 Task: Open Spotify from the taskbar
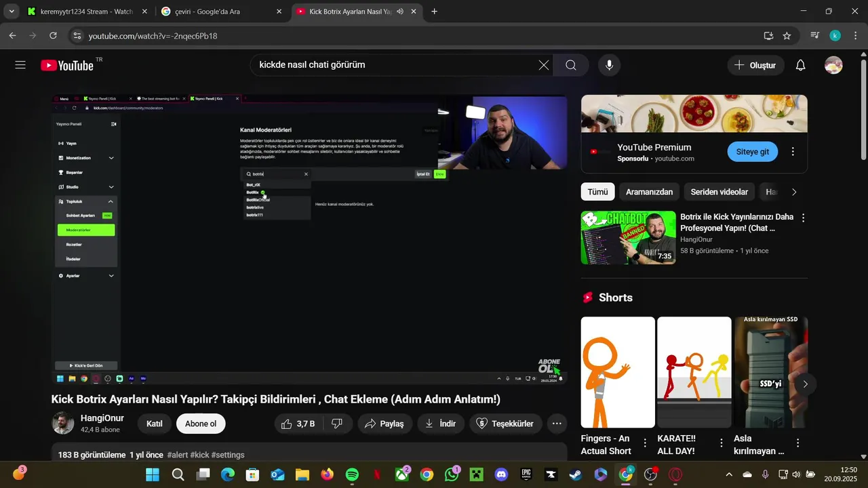(352, 474)
